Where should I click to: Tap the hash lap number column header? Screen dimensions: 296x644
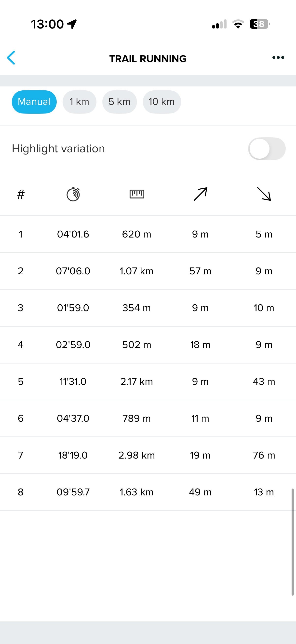[x=21, y=194]
